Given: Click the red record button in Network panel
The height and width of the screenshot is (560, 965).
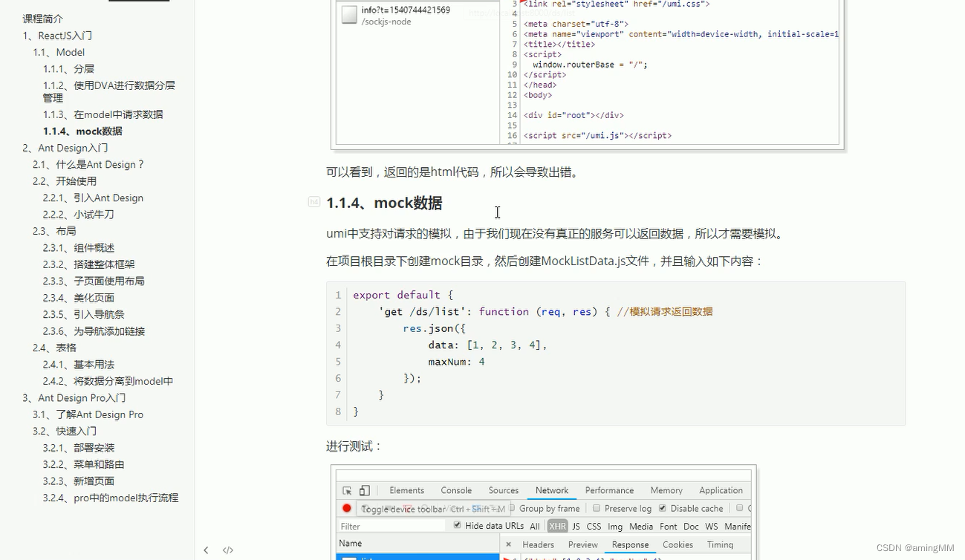Looking at the screenshot, I should [347, 508].
